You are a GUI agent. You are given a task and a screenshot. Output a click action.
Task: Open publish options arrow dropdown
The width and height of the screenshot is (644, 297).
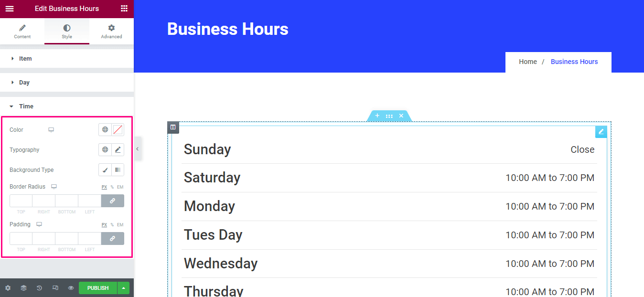(x=124, y=288)
